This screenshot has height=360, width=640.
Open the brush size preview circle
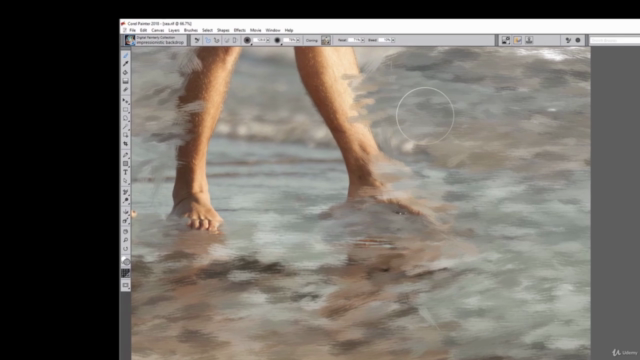point(247,40)
